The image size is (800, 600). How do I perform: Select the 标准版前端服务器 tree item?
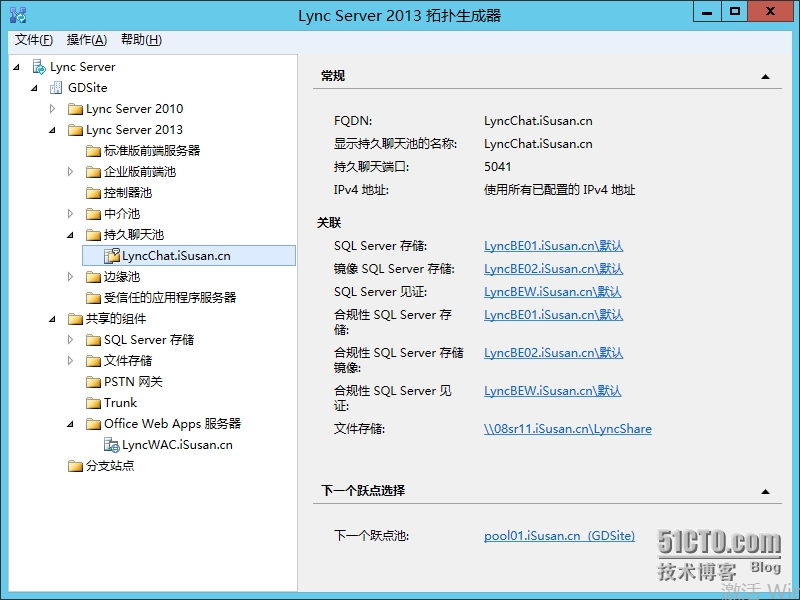[x=152, y=151]
